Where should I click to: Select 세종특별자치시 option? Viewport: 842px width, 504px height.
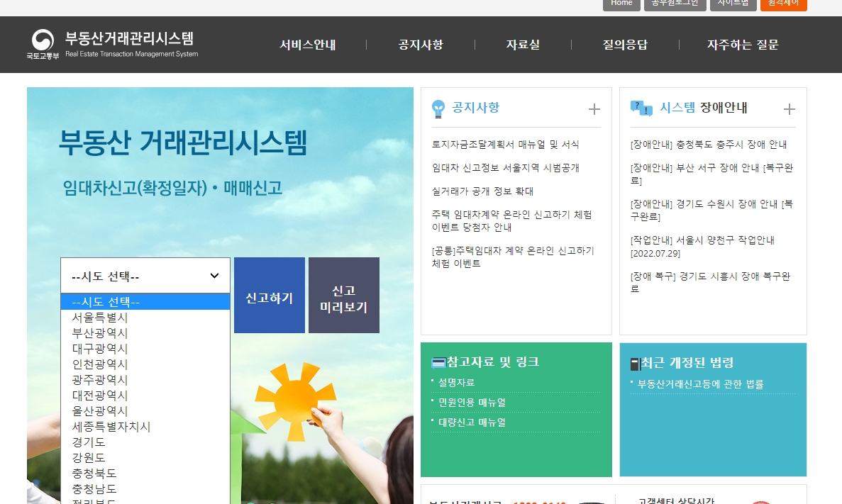point(145,426)
